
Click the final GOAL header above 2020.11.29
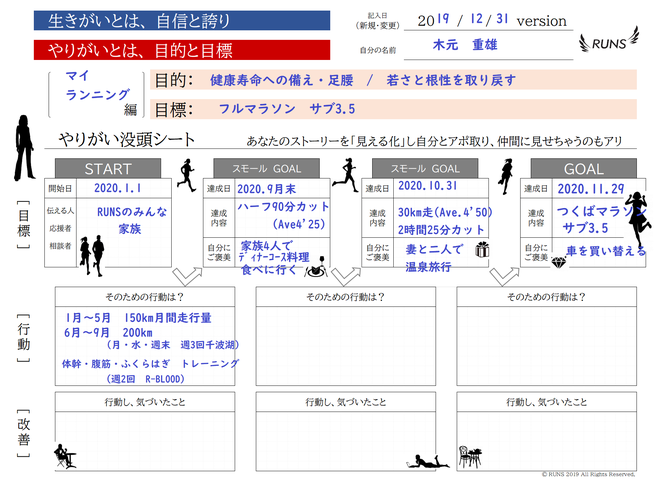(584, 168)
